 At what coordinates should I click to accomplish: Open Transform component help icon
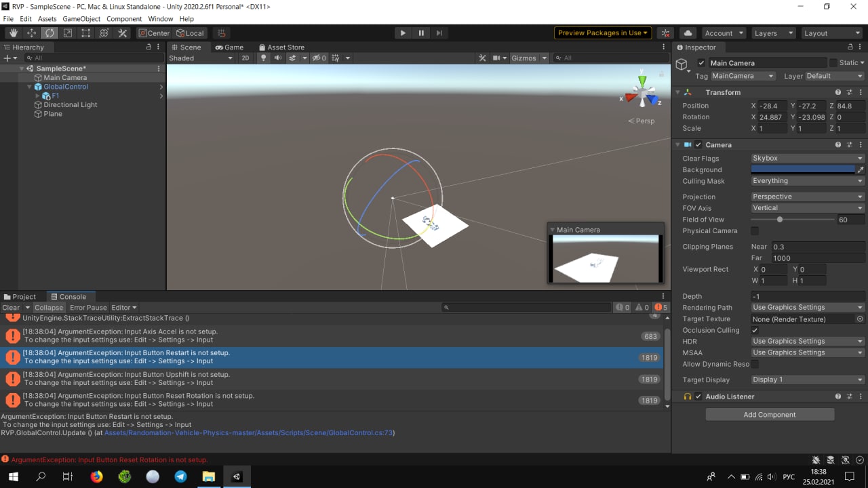[x=838, y=92]
